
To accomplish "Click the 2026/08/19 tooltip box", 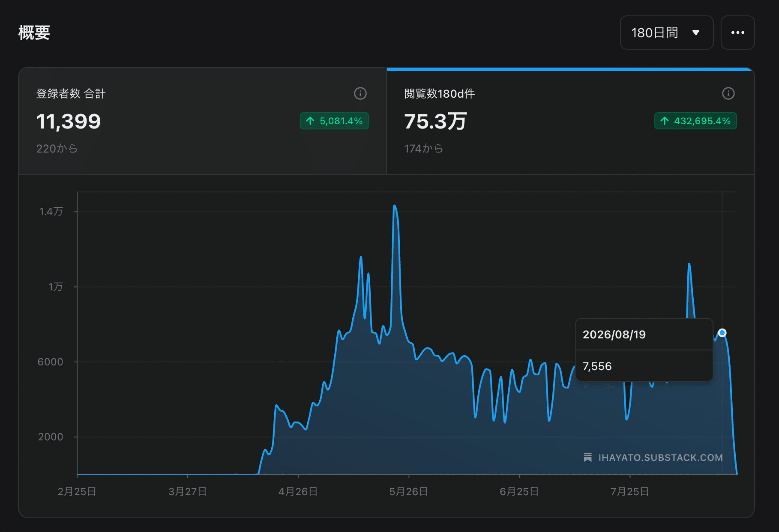I will tap(644, 350).
